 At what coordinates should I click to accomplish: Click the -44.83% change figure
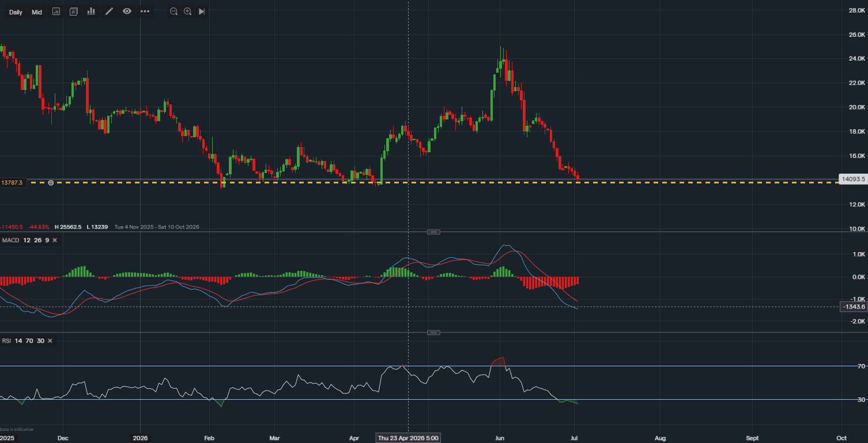tap(39, 227)
